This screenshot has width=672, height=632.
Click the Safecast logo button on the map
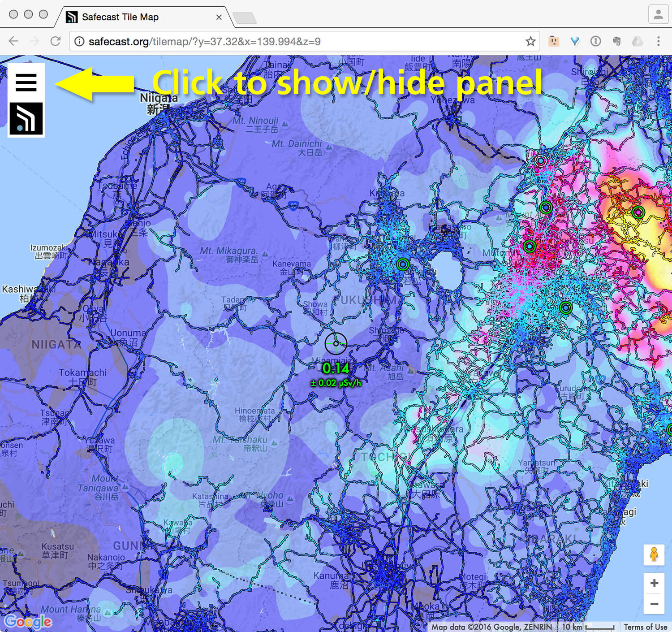coord(26,119)
